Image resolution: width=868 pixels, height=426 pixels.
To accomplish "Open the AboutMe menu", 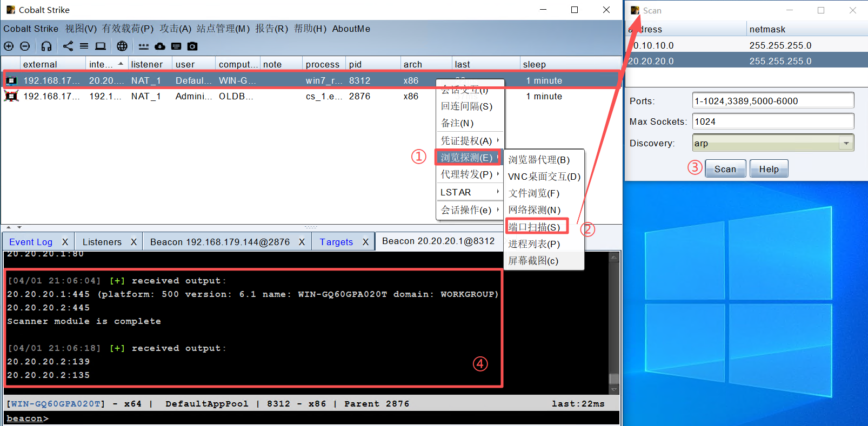I will point(351,29).
